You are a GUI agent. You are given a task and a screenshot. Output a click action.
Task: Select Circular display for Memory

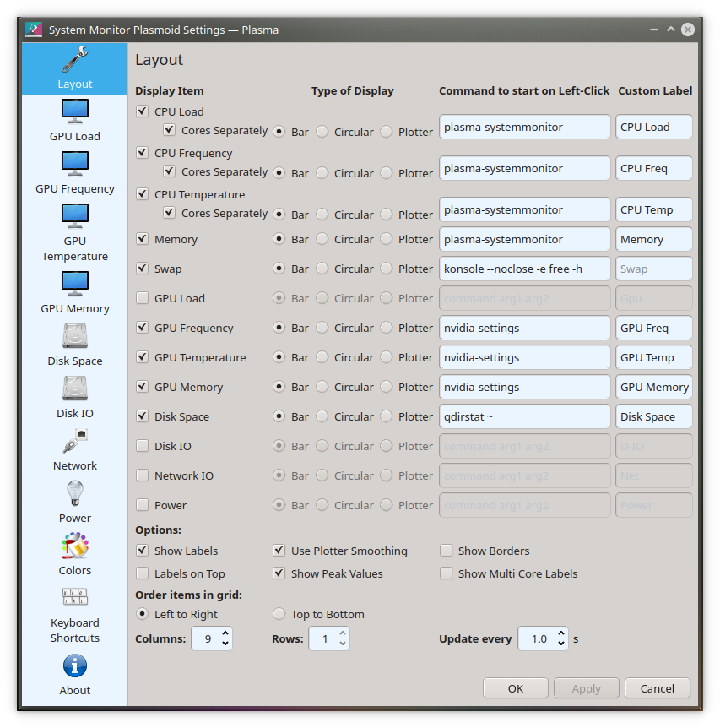coord(322,239)
